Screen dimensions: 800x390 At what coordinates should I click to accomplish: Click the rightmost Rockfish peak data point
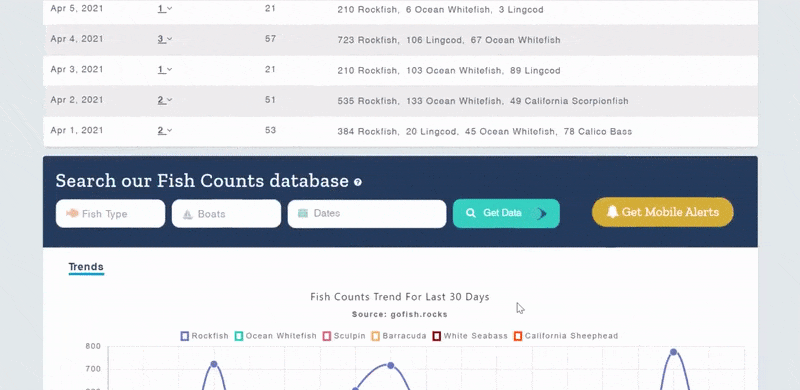coord(673,352)
